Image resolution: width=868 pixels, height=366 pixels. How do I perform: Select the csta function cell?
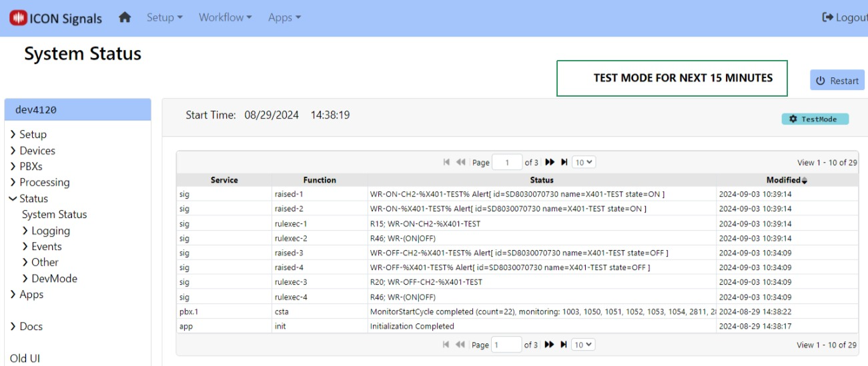point(320,311)
